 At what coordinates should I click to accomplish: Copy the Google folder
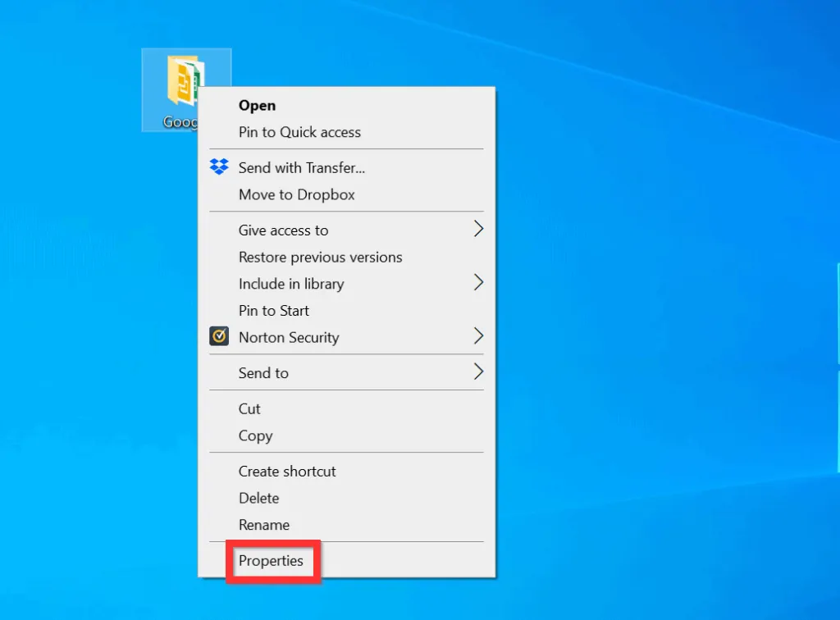(255, 435)
